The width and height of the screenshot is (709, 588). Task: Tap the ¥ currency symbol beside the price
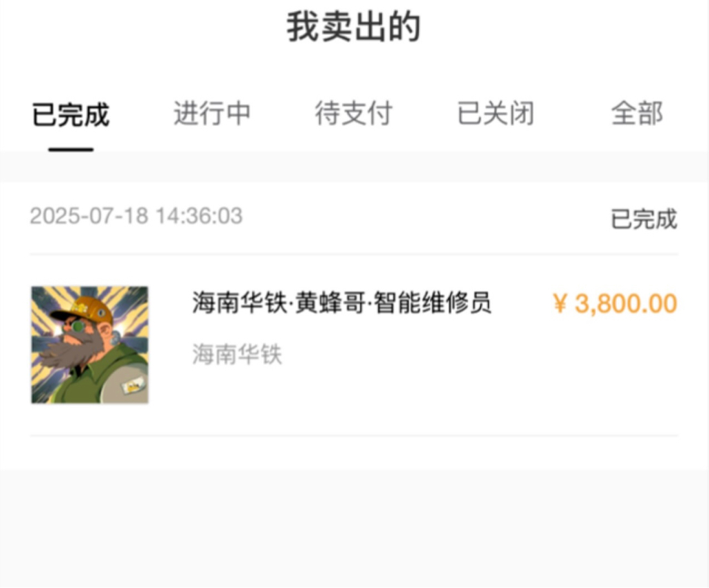click(559, 303)
